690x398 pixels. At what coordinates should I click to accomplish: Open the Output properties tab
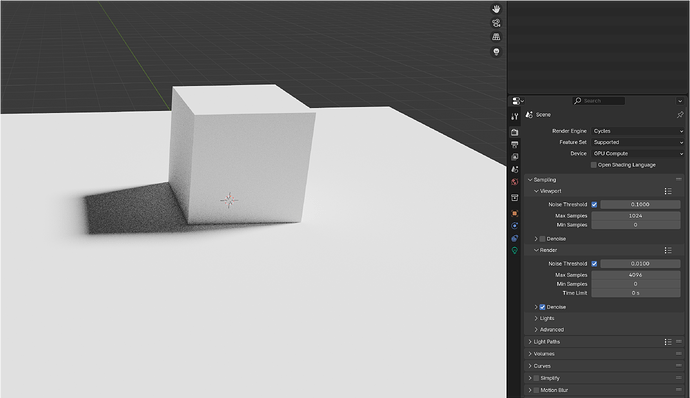(x=515, y=144)
